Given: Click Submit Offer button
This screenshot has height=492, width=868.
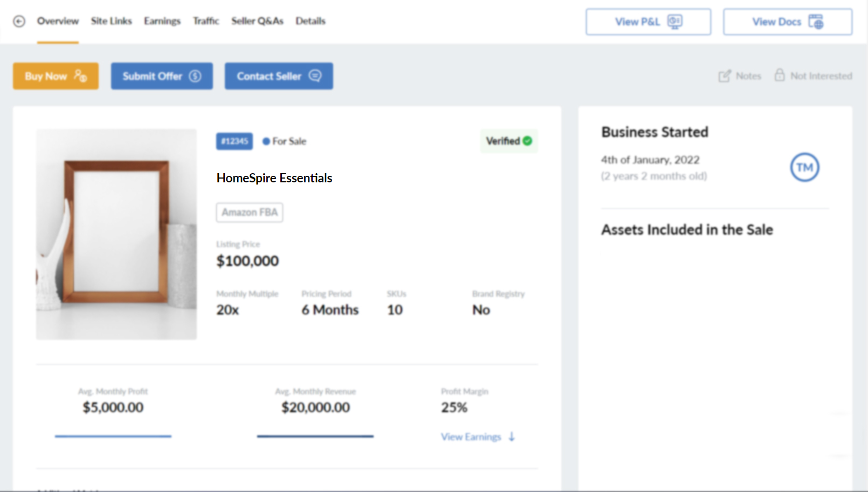Looking at the screenshot, I should [x=162, y=76].
